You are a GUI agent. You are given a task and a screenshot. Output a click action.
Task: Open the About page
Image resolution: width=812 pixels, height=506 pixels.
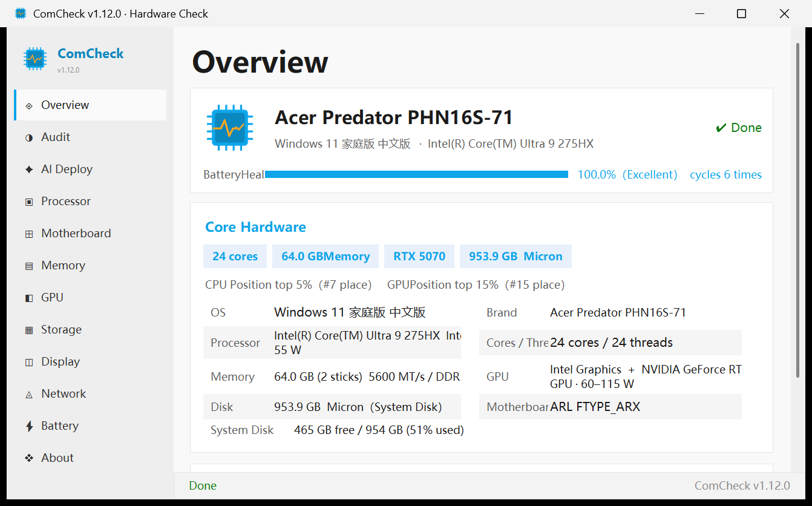(90, 458)
